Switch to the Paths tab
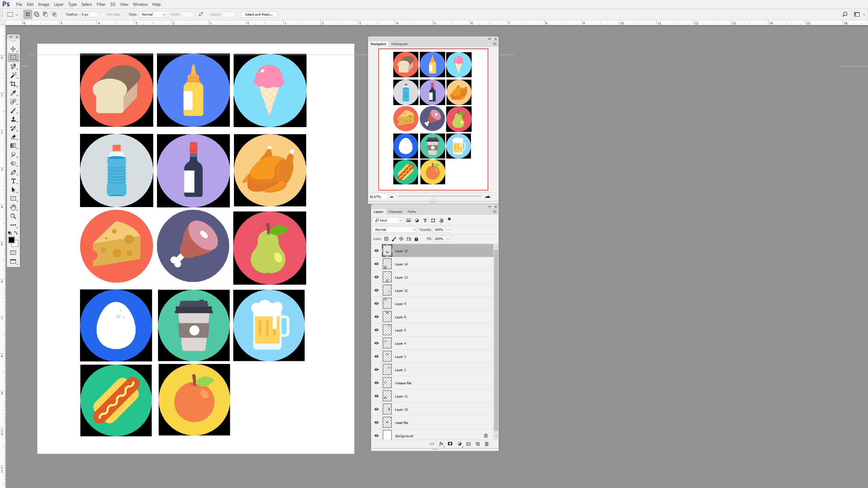868x488 pixels. (412, 212)
